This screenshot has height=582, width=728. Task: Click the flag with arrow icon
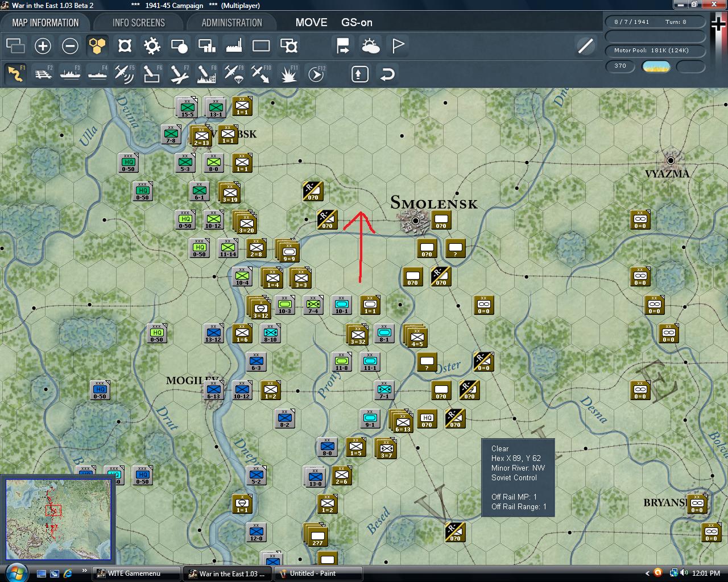(x=343, y=46)
